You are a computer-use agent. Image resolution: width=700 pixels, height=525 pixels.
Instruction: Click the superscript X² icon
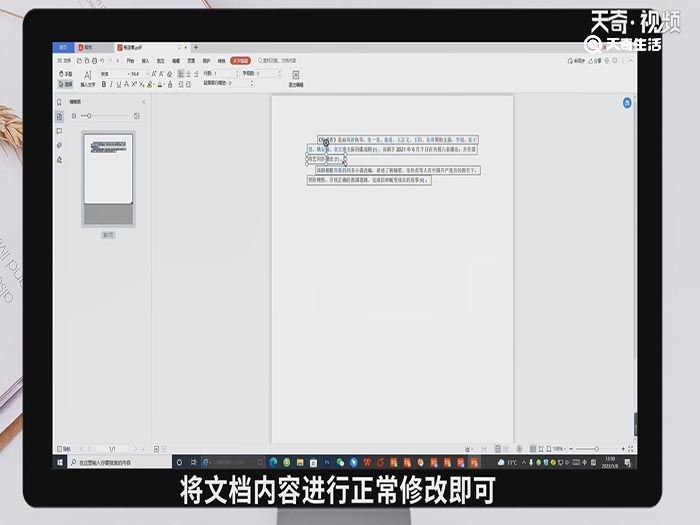point(134,84)
